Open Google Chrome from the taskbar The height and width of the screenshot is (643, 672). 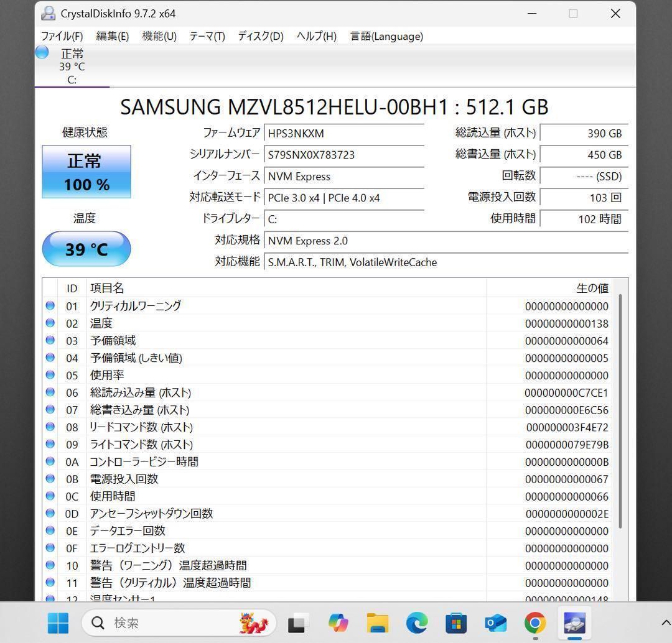534,622
